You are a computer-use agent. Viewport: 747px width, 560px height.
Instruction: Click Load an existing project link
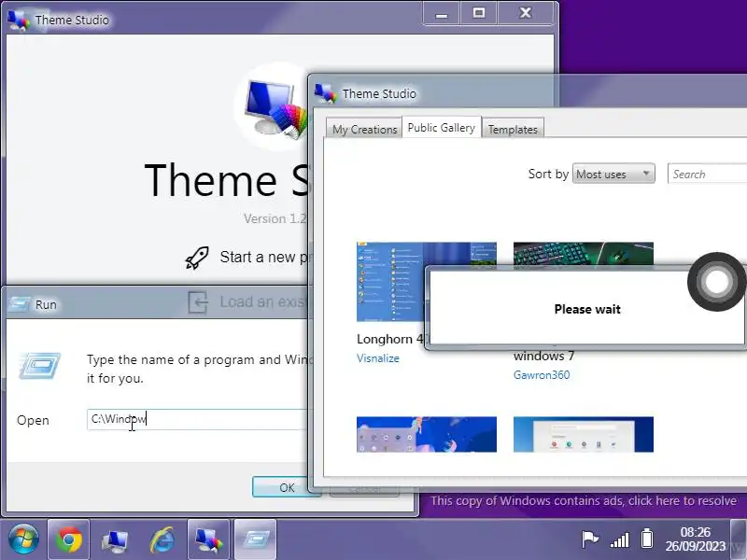(262, 301)
